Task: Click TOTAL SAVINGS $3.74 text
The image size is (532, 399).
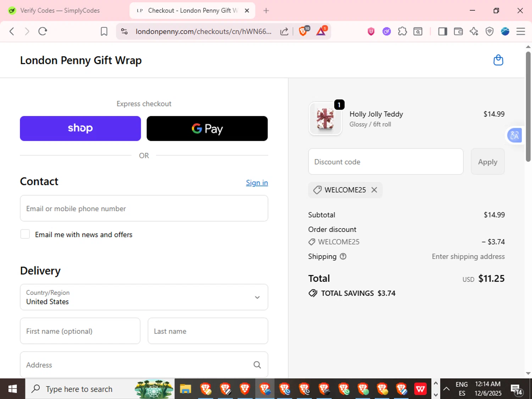Action: coord(358,293)
